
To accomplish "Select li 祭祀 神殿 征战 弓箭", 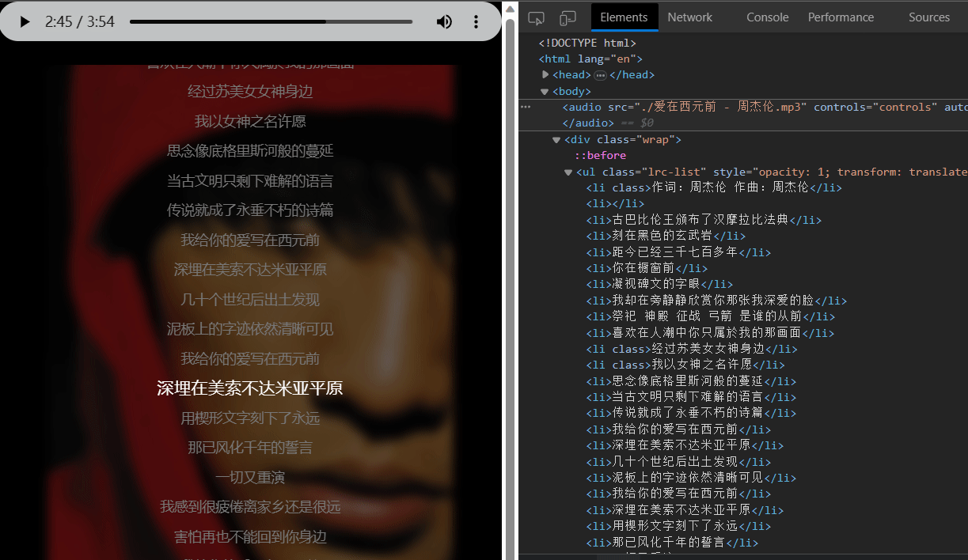I will coord(710,316).
